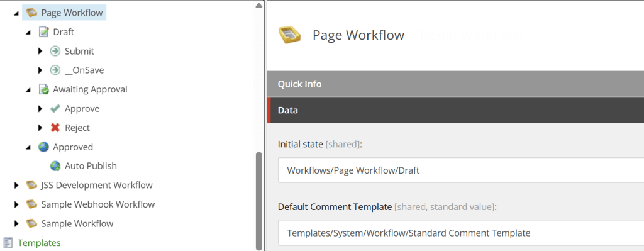The image size is (644, 251).
Task: Select the Awaiting Approval document icon
Action: (43, 89)
